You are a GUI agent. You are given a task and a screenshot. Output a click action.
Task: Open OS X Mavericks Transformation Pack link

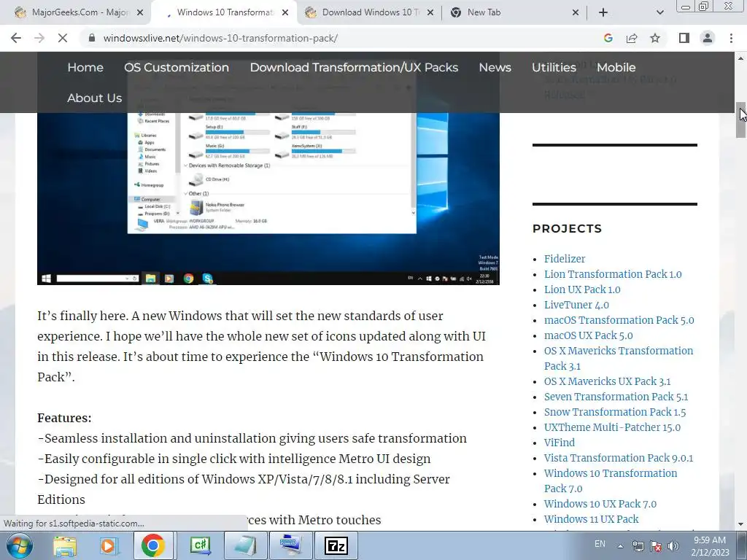(x=619, y=358)
